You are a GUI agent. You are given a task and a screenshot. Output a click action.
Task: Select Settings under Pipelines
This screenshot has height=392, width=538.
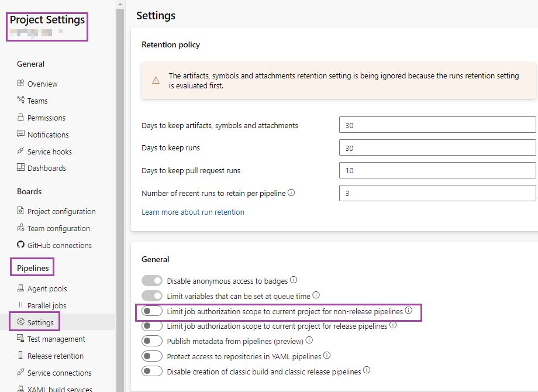point(40,322)
